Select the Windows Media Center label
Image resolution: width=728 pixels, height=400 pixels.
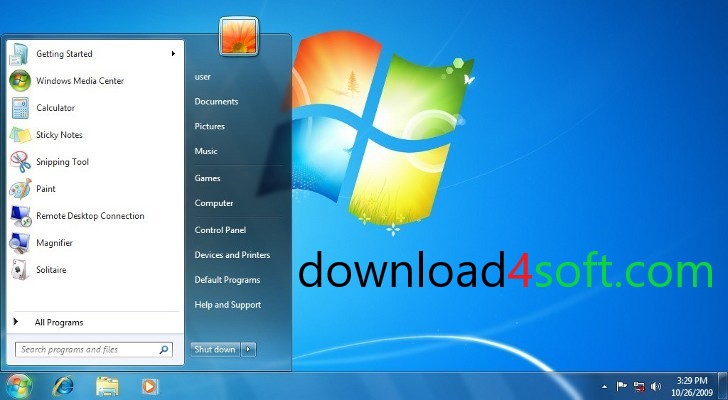(80, 81)
